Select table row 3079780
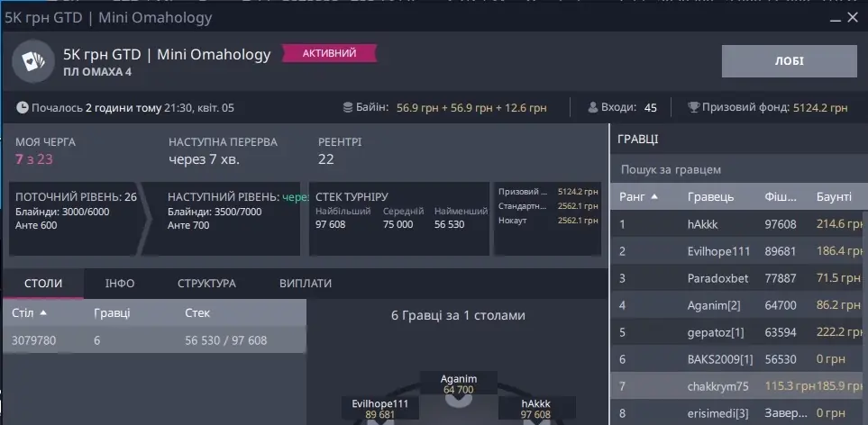 point(153,340)
